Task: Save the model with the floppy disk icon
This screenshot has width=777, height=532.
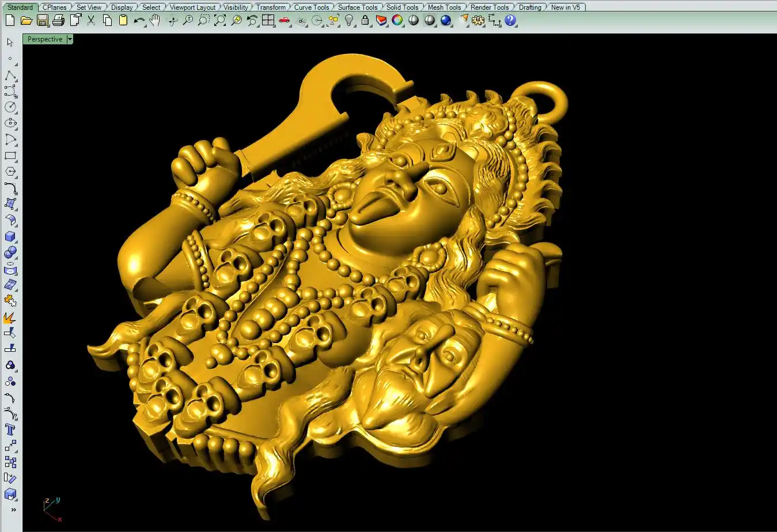Action: [x=42, y=21]
